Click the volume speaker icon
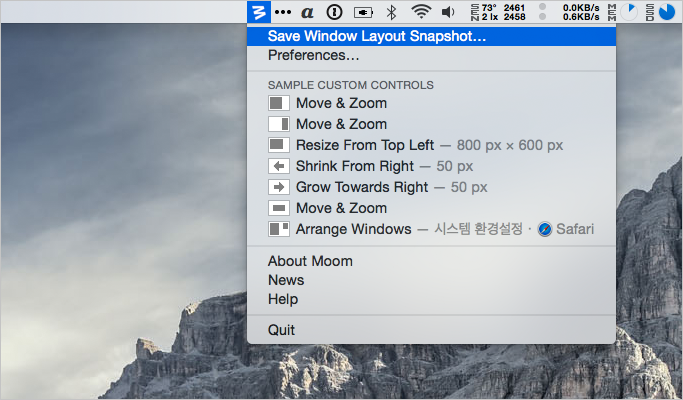Screen dimensions: 683x400 [x=448, y=12]
